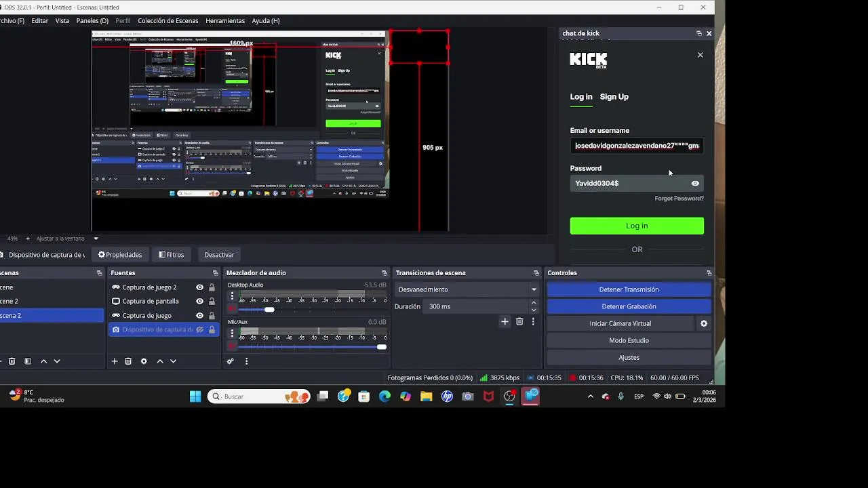This screenshot has width=868, height=488.
Task: Open Ayuda menu
Action: tap(266, 21)
